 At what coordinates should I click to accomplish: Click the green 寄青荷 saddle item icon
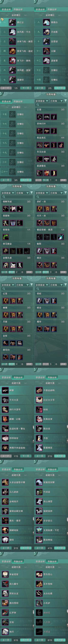(6, 237)
